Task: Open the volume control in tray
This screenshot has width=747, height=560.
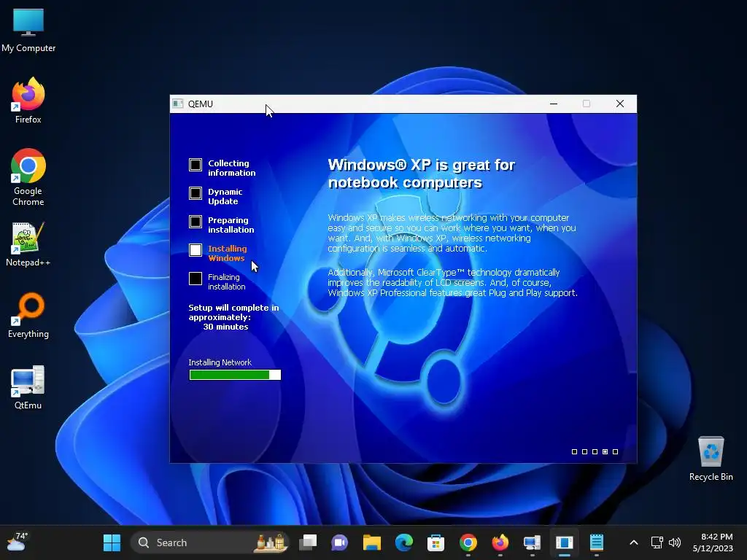Action: (x=675, y=542)
